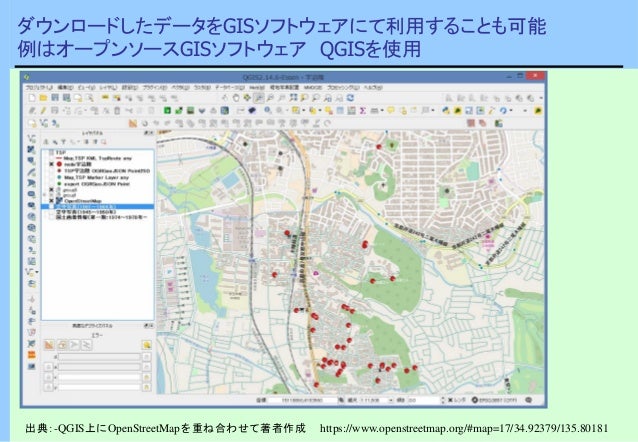The height and width of the screenshot is (442, 638).
Task: Click the x coordinate input field
Action: tap(99, 377)
